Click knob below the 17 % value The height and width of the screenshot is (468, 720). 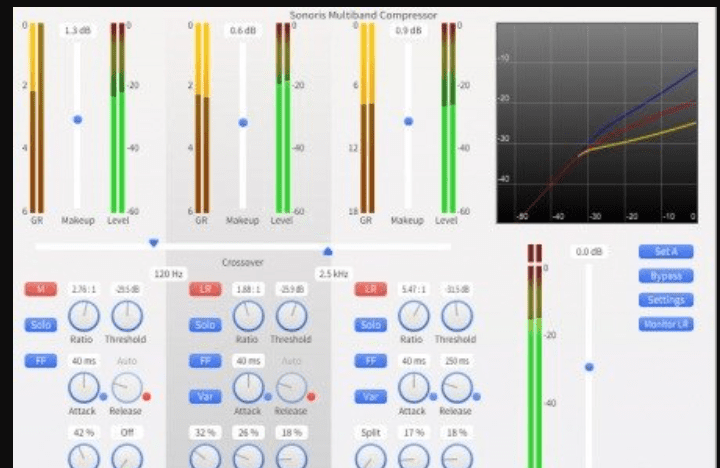point(414,457)
